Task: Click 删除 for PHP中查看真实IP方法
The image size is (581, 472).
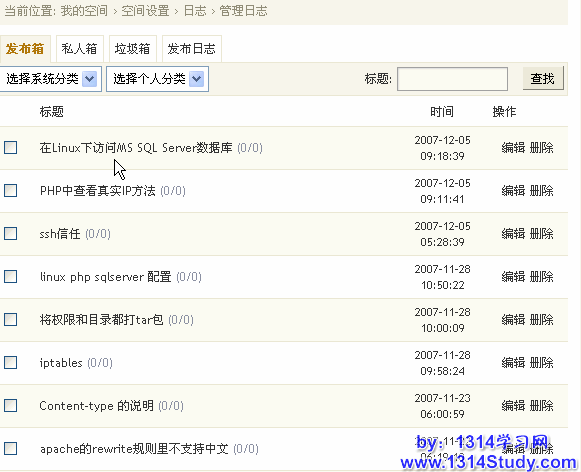Action: point(541,191)
